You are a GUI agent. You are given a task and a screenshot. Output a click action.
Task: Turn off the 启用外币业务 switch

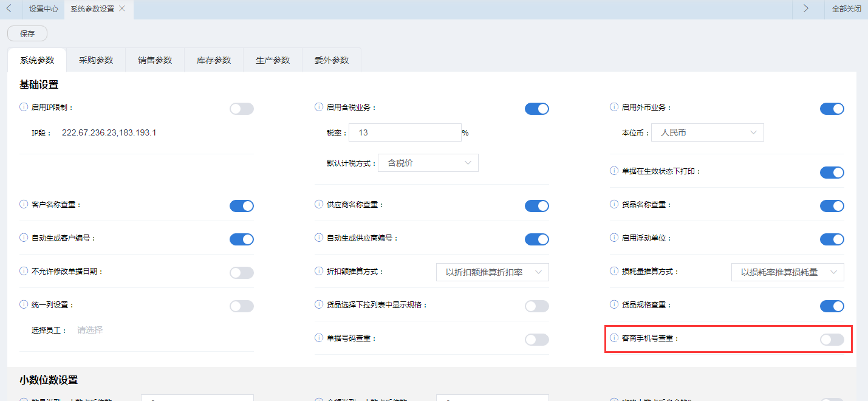click(x=832, y=109)
